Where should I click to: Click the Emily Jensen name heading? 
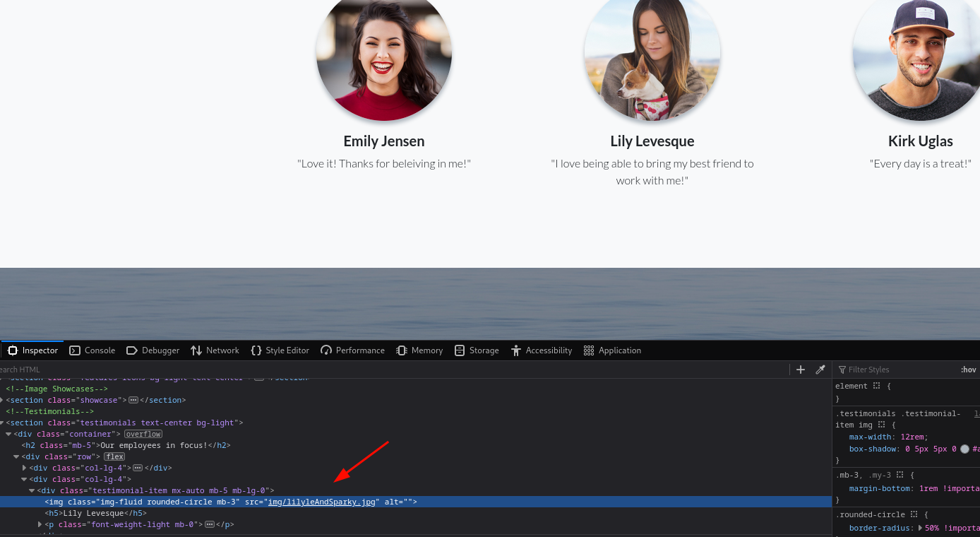pyautogui.click(x=384, y=141)
